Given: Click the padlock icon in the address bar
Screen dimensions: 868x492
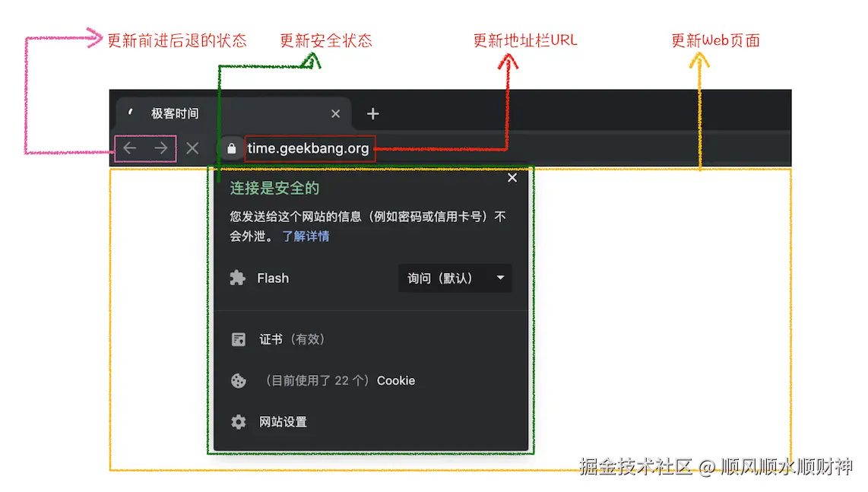Looking at the screenshot, I should point(230,148).
